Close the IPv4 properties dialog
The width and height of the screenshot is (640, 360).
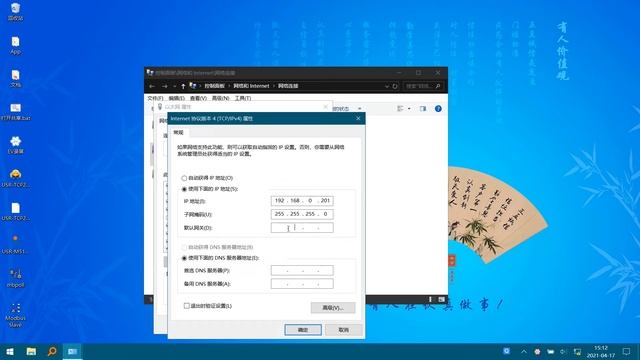pos(358,118)
